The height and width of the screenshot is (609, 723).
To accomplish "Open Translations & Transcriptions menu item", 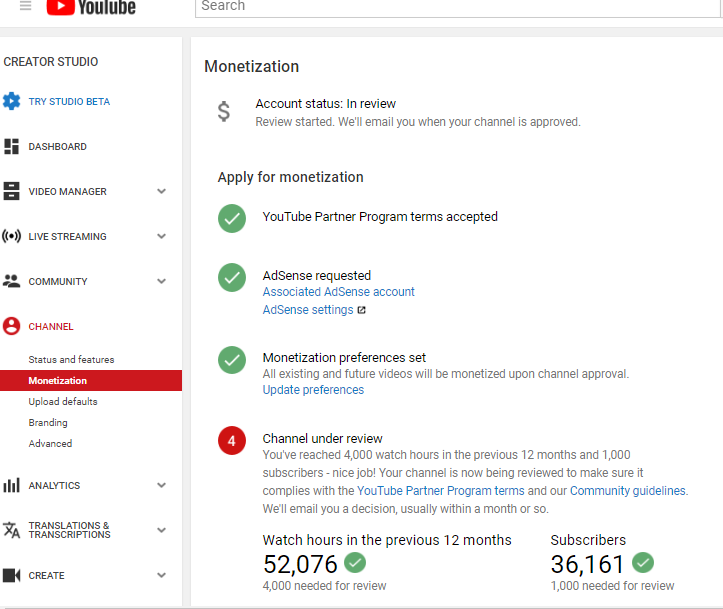I will click(x=69, y=530).
